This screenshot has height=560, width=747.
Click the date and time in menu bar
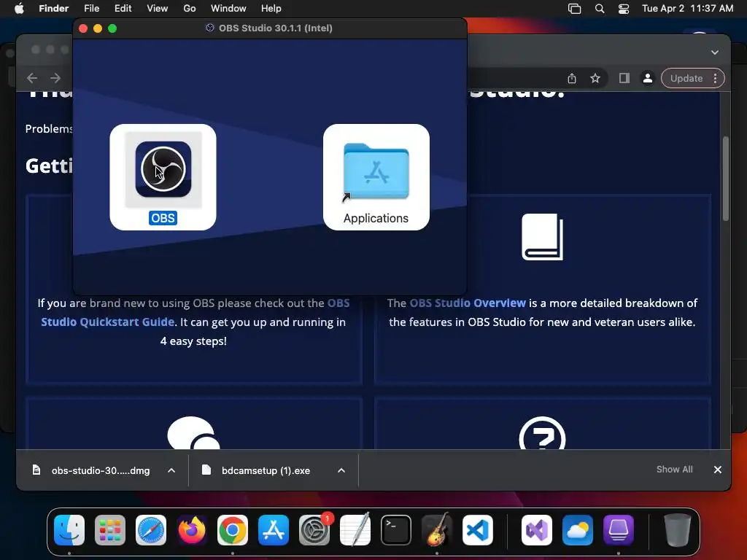687,9
